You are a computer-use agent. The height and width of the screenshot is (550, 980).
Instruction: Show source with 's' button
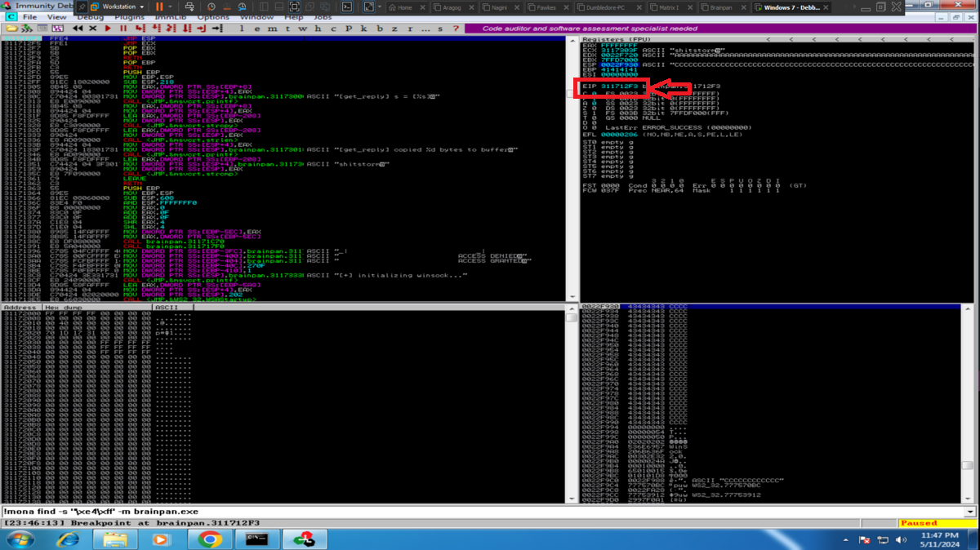[440, 29]
